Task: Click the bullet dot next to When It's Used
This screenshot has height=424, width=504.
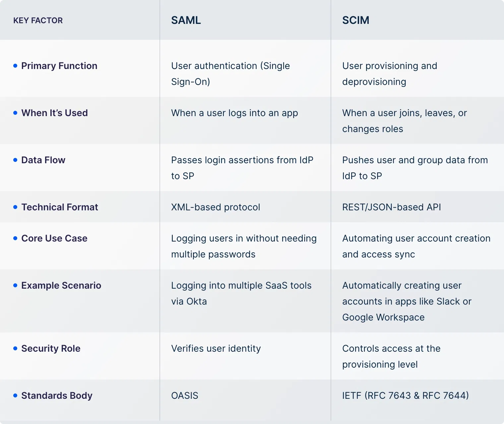Action: [15, 113]
